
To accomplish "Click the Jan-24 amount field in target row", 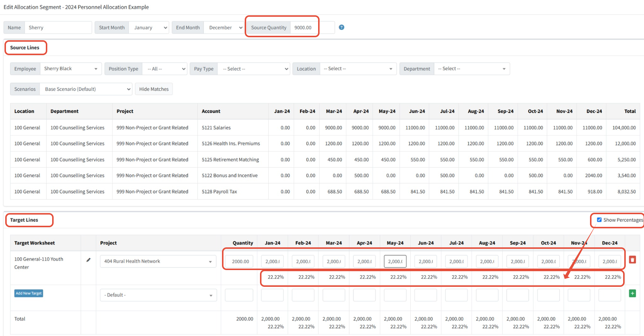I will point(272,261).
